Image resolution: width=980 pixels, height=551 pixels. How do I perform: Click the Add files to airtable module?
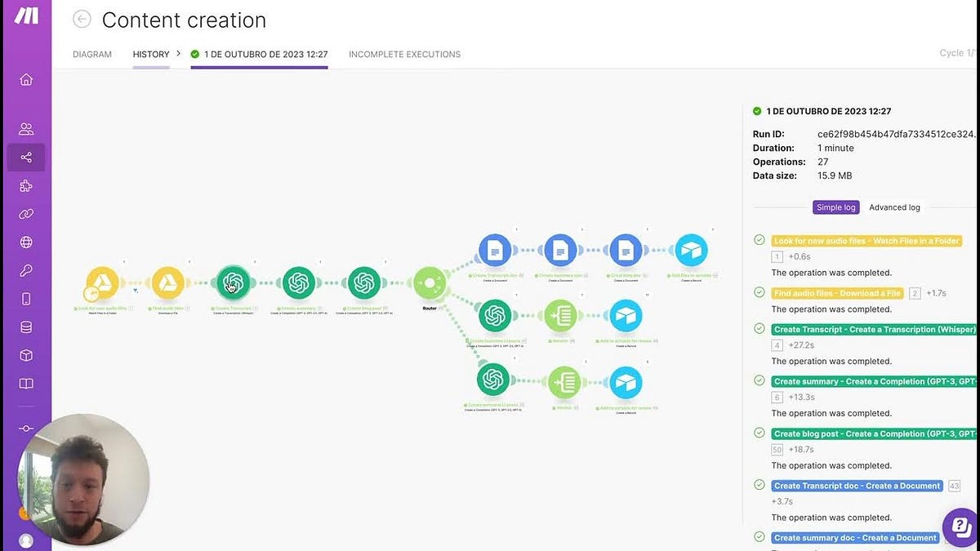pyautogui.click(x=691, y=251)
